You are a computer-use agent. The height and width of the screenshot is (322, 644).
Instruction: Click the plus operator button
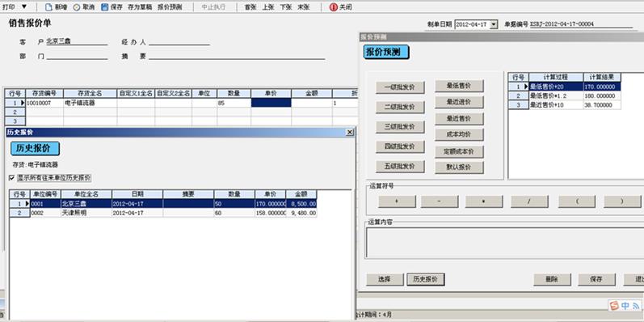tap(397, 201)
